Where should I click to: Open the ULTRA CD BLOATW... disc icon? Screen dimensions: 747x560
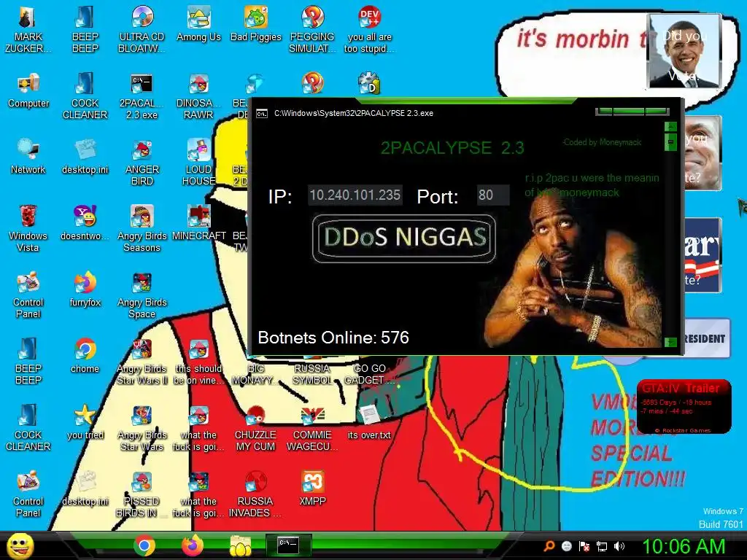(x=142, y=29)
